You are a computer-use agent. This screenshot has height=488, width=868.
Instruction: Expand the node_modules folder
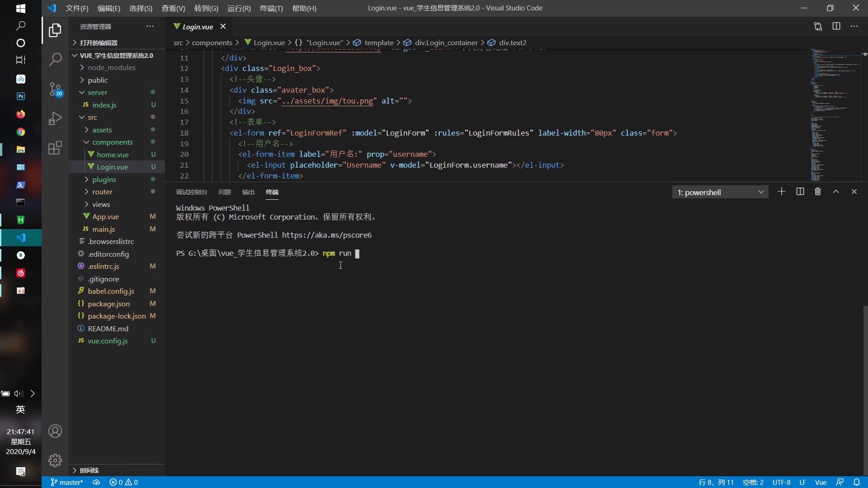pos(111,67)
